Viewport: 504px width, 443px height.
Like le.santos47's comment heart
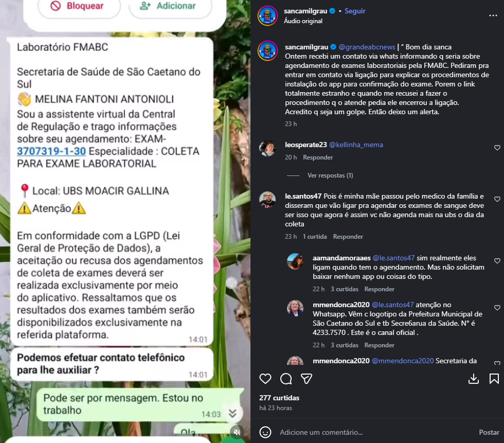(x=497, y=199)
